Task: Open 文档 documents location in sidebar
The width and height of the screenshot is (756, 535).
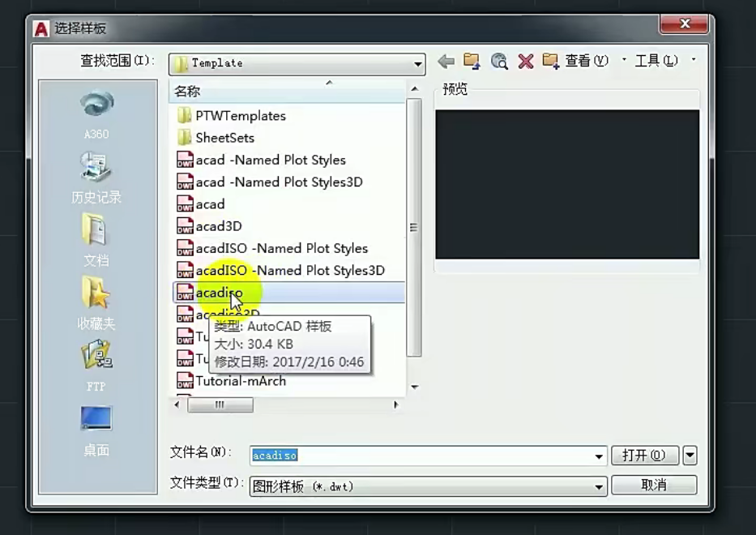Action: [96, 240]
